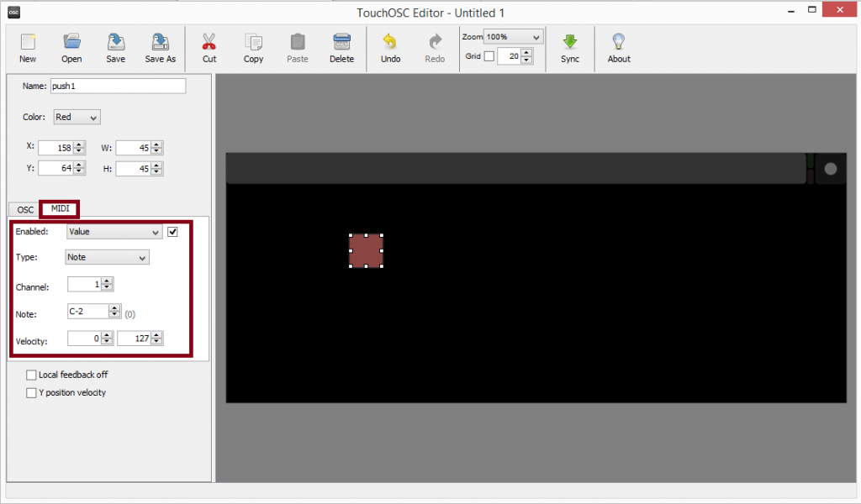The width and height of the screenshot is (861, 504).
Task: Click the Name field containing push1
Action: pyautogui.click(x=117, y=86)
